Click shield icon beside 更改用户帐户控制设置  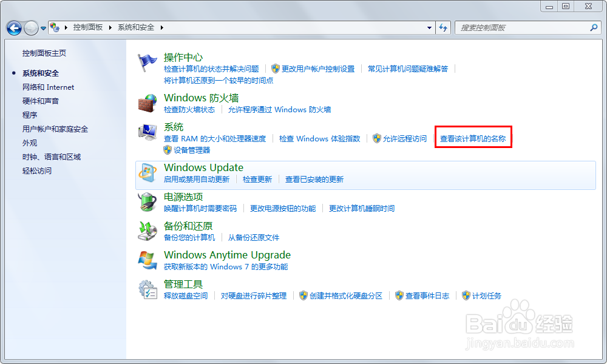[x=275, y=69]
